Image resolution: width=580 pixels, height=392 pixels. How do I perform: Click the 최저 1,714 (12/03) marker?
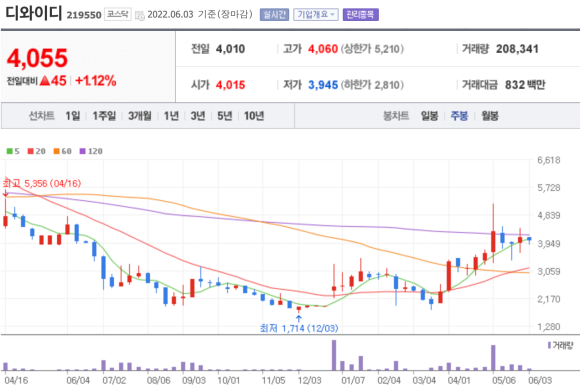299,328
